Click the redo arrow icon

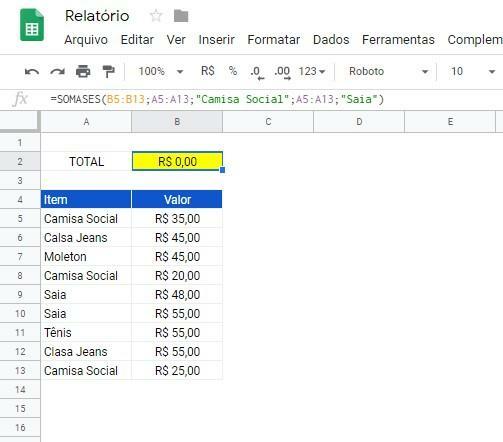pyautogui.click(x=57, y=72)
